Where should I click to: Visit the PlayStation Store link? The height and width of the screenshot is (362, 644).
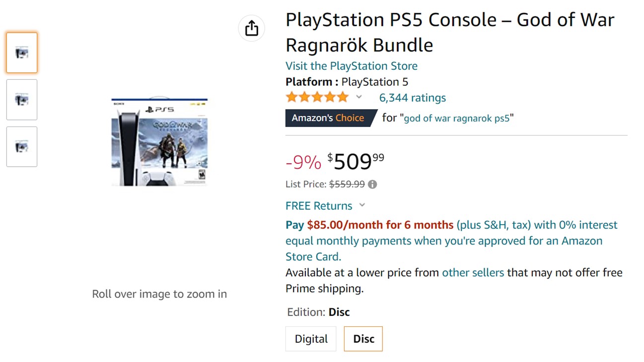coord(351,66)
